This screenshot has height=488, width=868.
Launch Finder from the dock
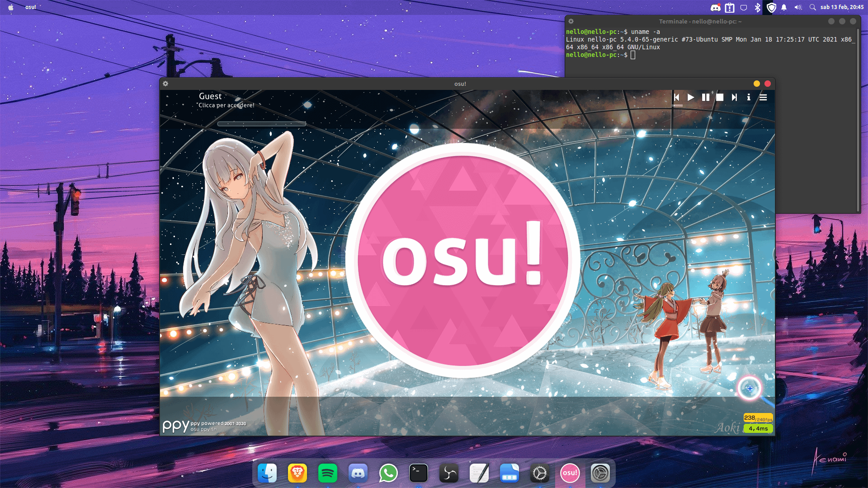click(x=267, y=473)
